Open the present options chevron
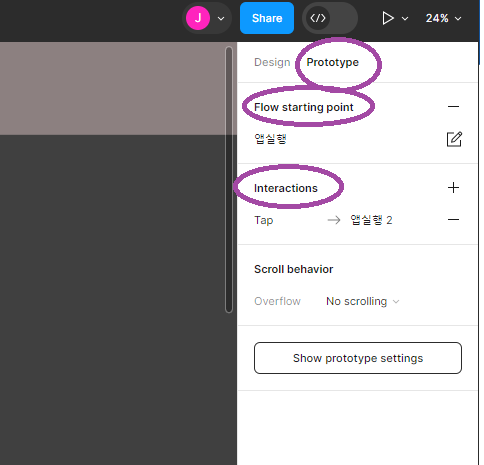Screen dimensions: 484x465 [405, 19]
